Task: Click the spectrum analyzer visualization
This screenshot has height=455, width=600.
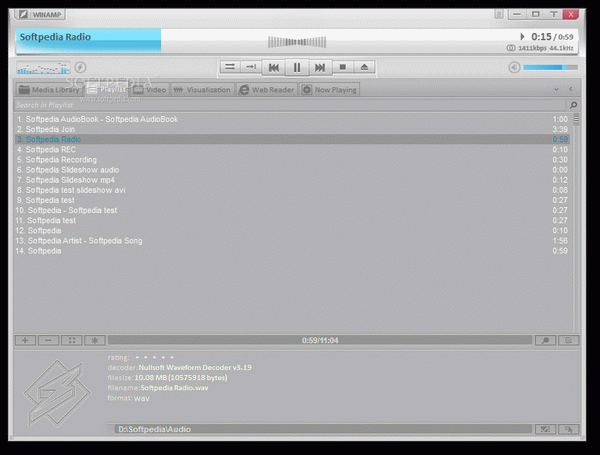Action: pos(43,68)
